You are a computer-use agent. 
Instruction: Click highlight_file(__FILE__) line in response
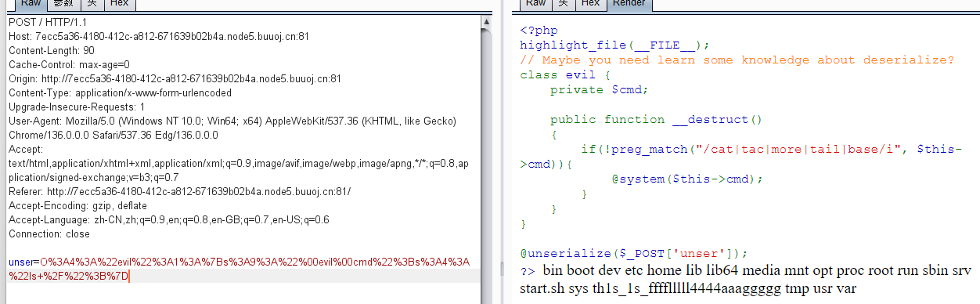coord(614,45)
